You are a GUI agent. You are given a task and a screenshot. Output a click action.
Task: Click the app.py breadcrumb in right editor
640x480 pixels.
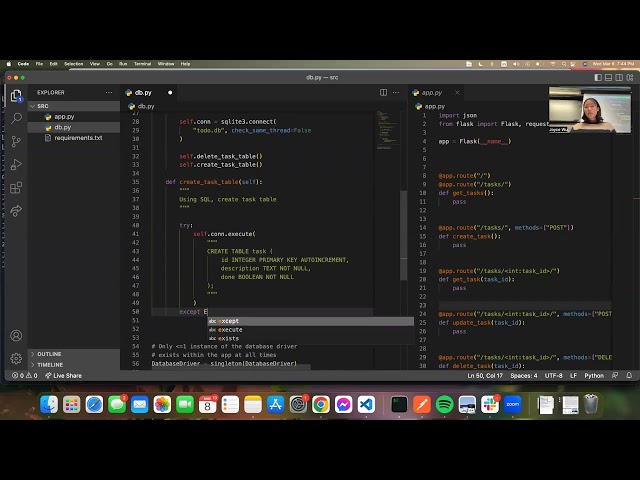(x=430, y=106)
